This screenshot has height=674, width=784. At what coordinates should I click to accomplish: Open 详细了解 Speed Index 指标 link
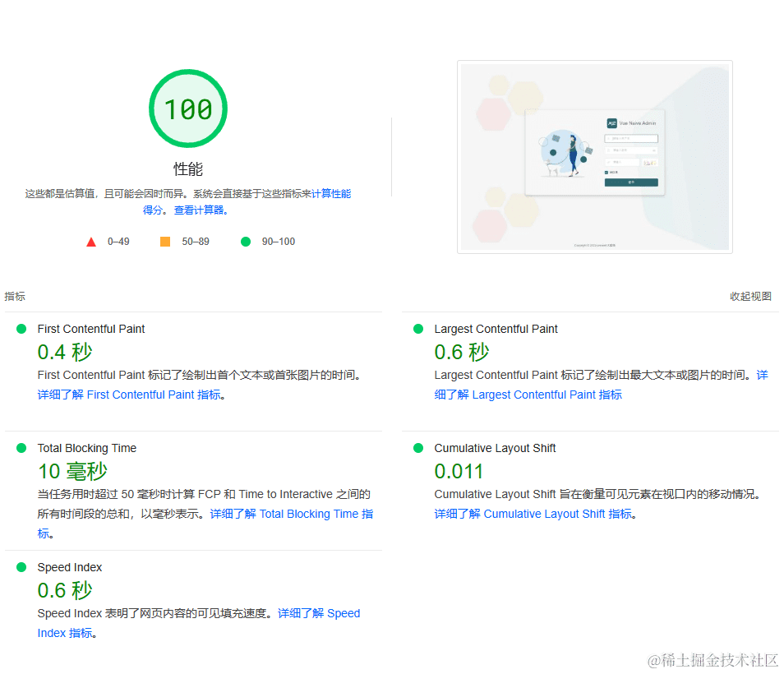(319, 614)
